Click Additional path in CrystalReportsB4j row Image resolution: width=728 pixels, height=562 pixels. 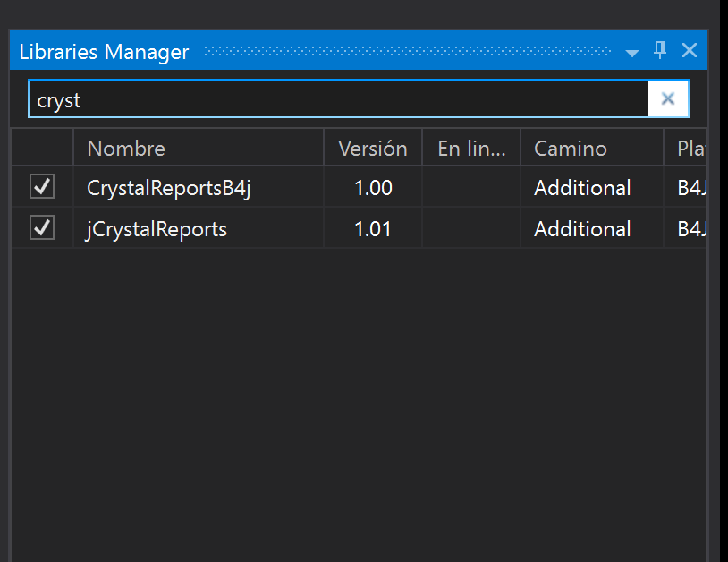[x=582, y=188]
